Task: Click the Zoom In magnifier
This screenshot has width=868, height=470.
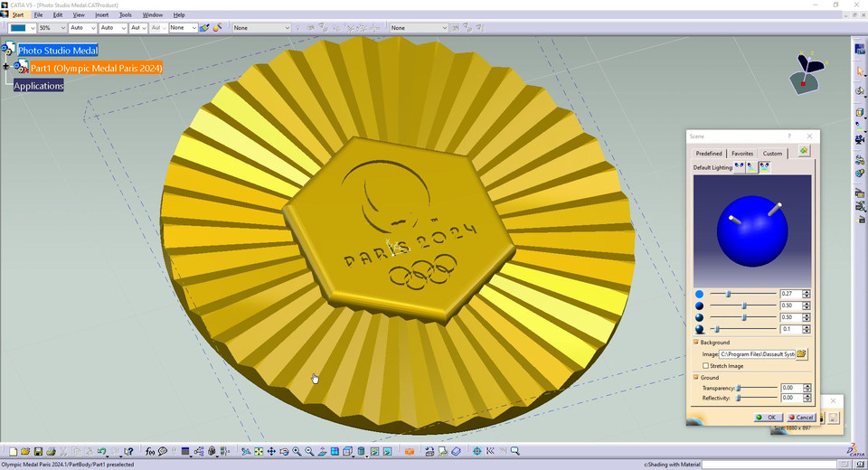Action: (x=297, y=452)
